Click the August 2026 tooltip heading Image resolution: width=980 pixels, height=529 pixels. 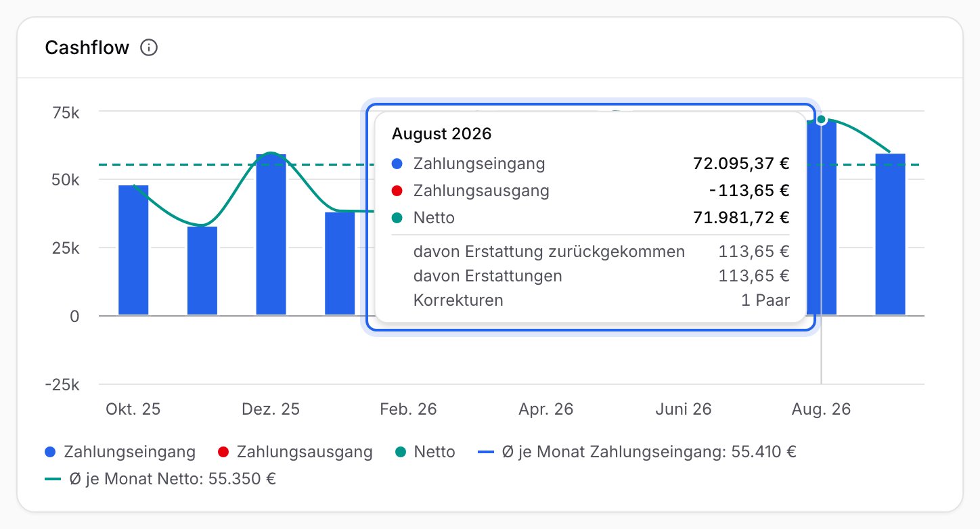441,134
